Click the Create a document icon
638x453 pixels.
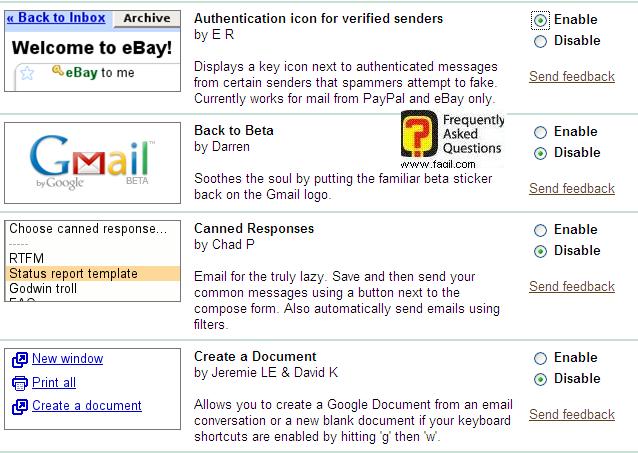[x=19, y=407]
